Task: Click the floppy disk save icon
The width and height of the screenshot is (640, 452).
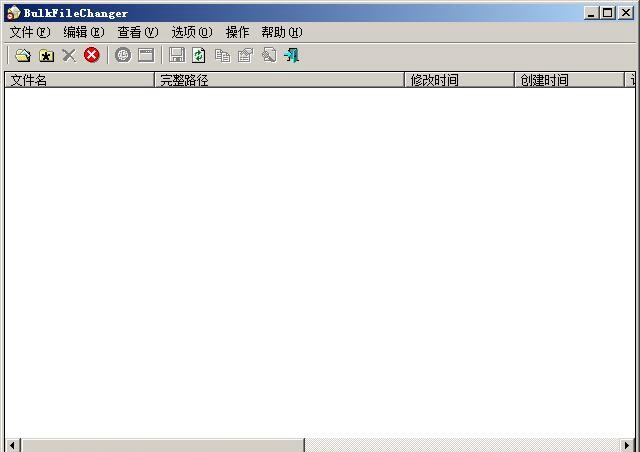Action: point(177,55)
